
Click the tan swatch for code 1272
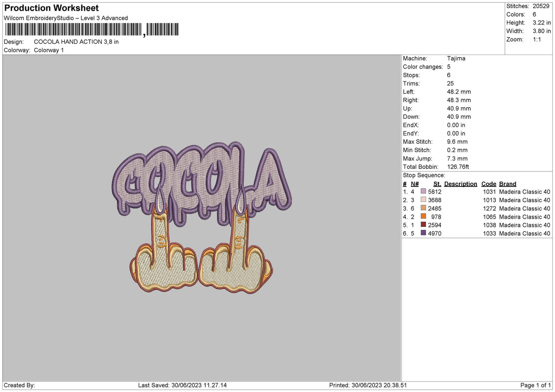(423, 208)
